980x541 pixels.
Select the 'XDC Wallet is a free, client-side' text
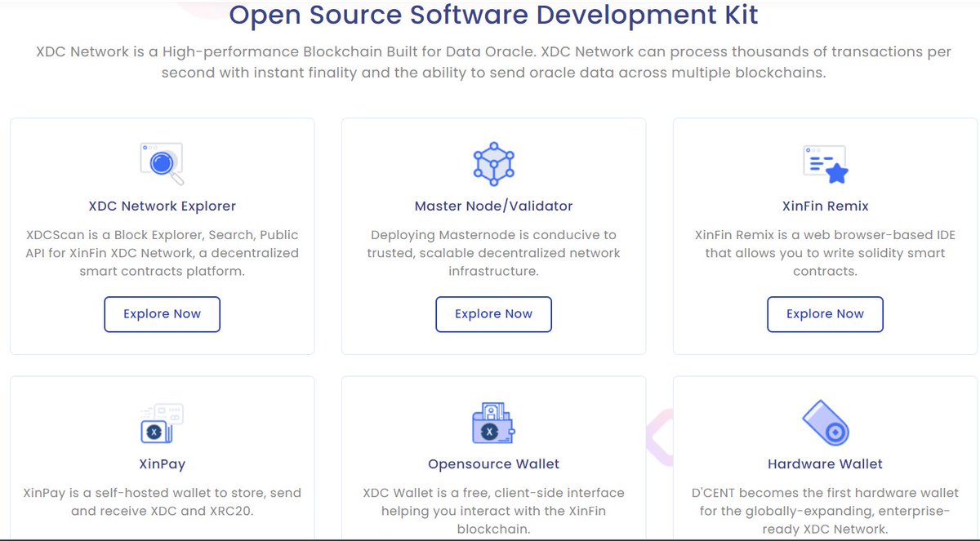pos(493,511)
